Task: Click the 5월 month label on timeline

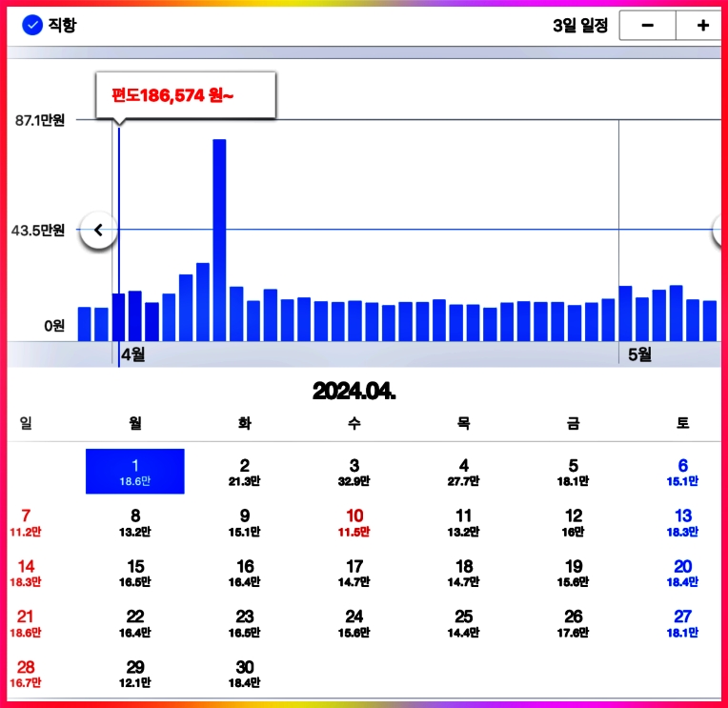Action: (639, 355)
